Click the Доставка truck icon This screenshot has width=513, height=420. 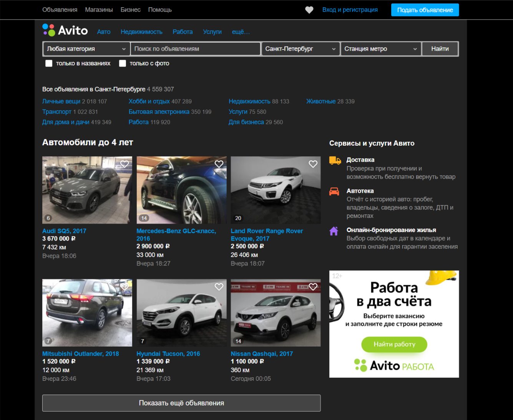coord(334,160)
